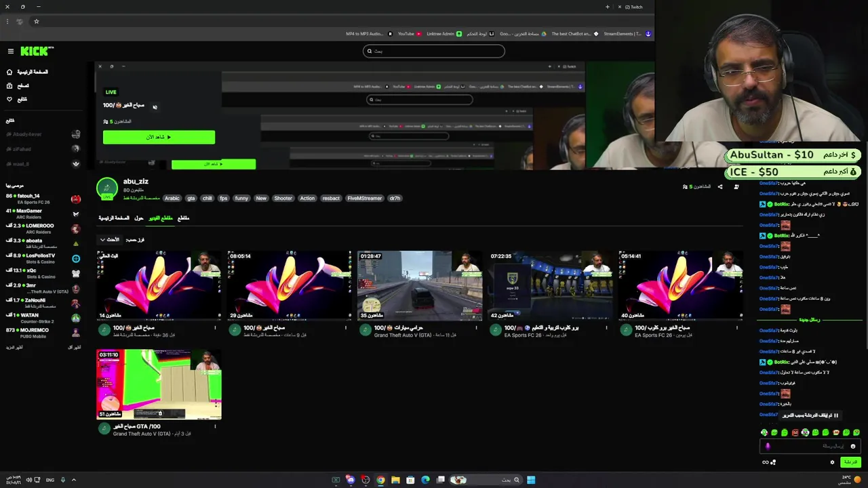Open recommended channel WATAN

coord(42,318)
